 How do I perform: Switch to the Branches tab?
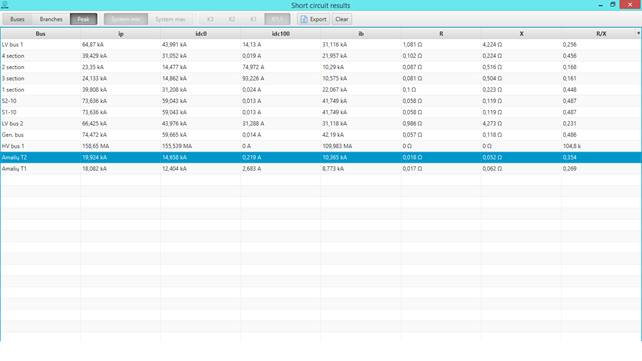coord(51,19)
